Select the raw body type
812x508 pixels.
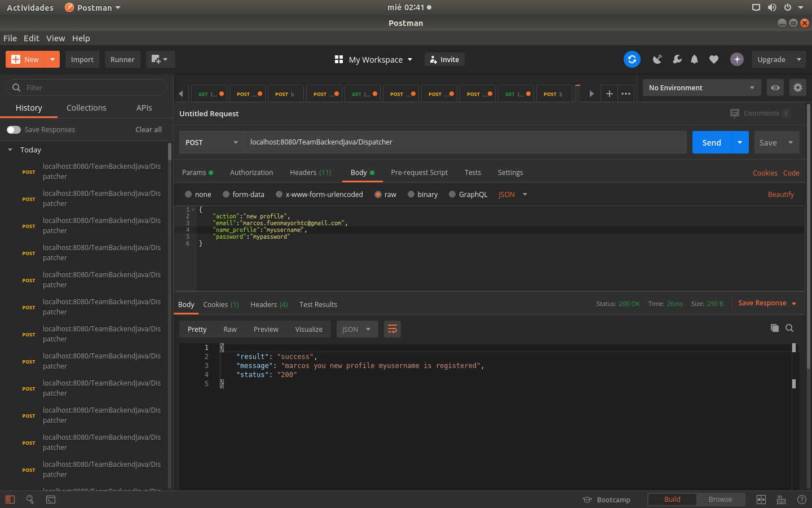click(378, 194)
